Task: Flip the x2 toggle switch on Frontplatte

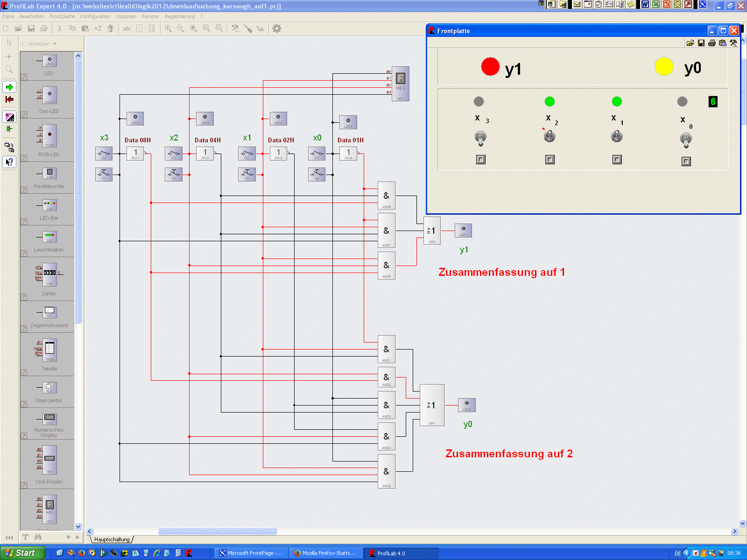Action: coord(550,136)
